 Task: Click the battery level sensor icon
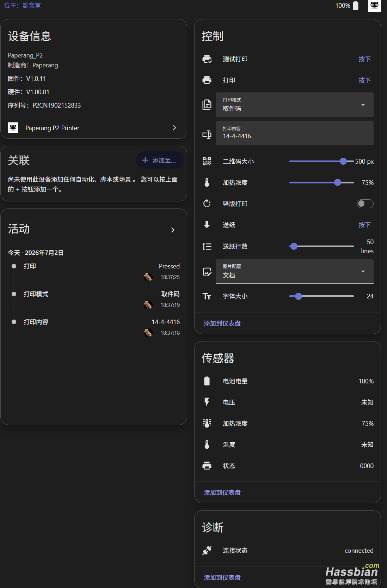(207, 381)
